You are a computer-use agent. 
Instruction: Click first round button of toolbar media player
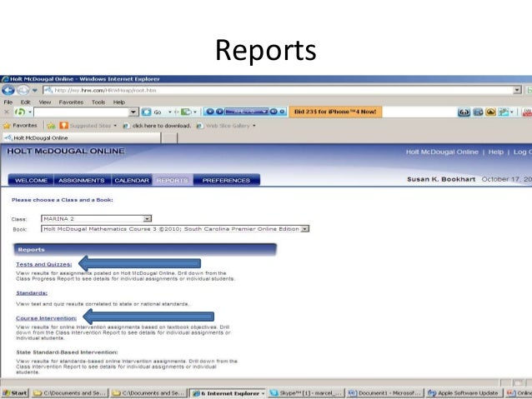point(210,112)
